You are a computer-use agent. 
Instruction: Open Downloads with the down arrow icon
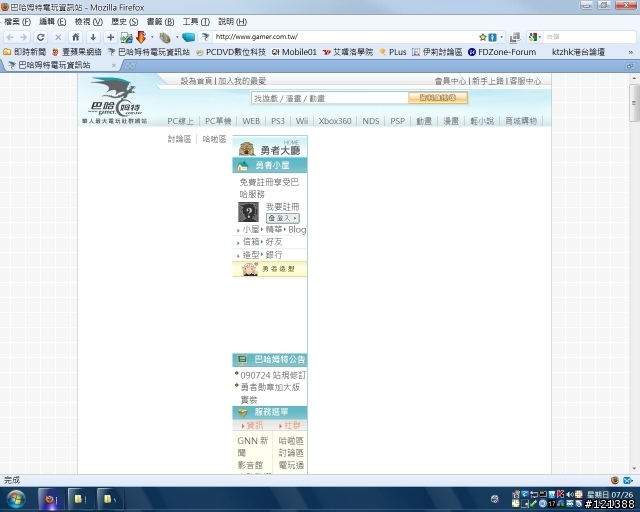pos(93,37)
